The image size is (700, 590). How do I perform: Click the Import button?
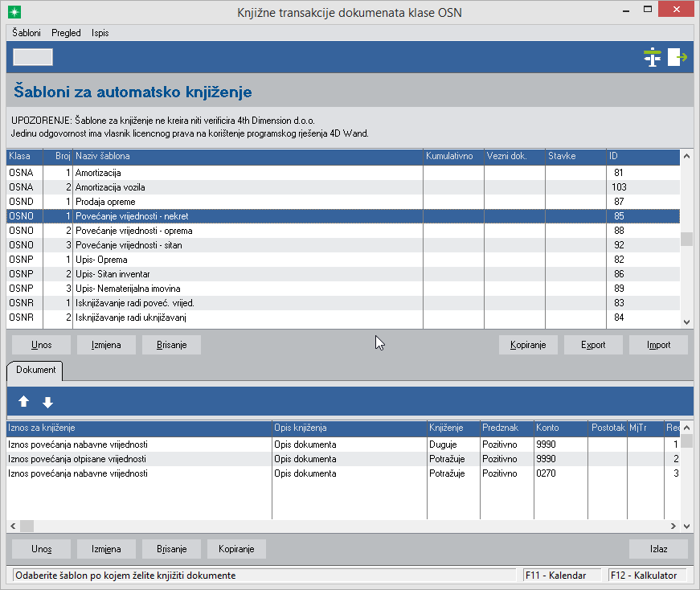[x=658, y=345]
